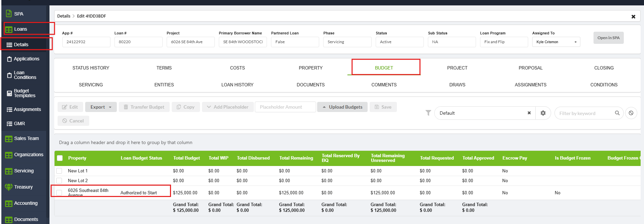The image size is (644, 224).
Task: Click the Loans grid icon in sidebar
Action: point(9,29)
